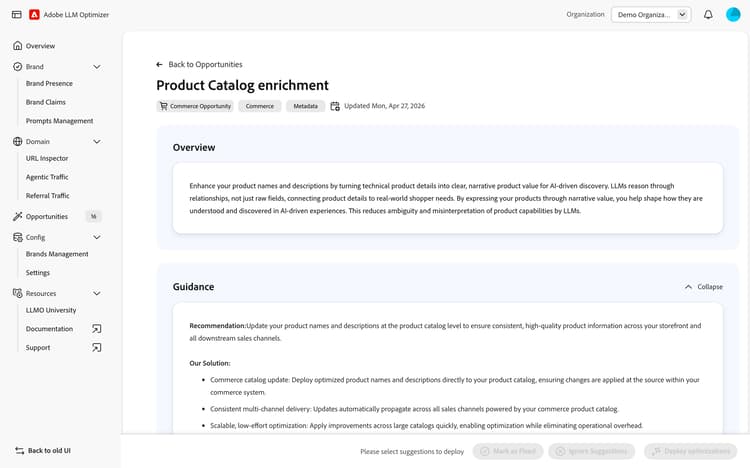Viewport: 750px width, 468px height.
Task: Open LLMO University resource
Action: [x=51, y=310]
